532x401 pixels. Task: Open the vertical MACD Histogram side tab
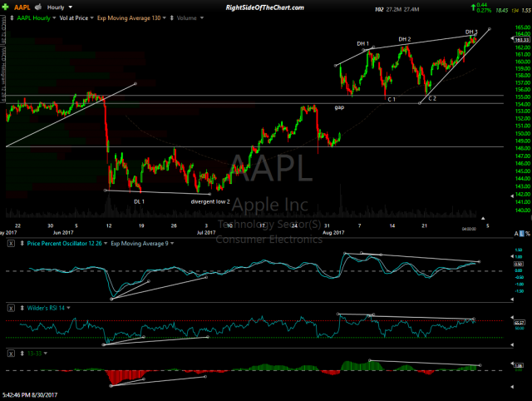(3, 74)
